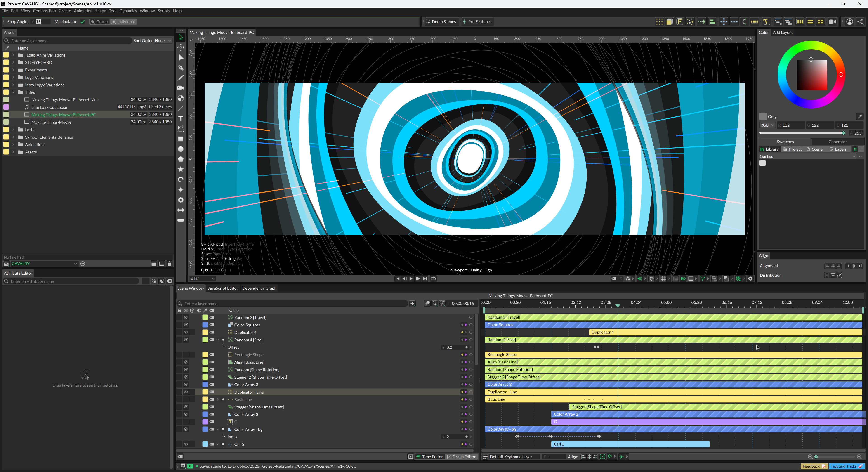
Task: Open the Sort Order dropdown
Action: click(x=163, y=40)
